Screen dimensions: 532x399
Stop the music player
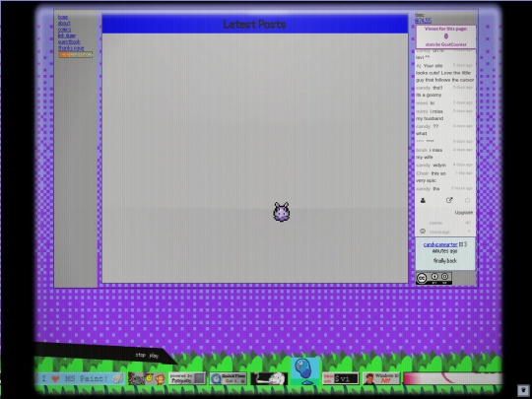[x=141, y=355]
